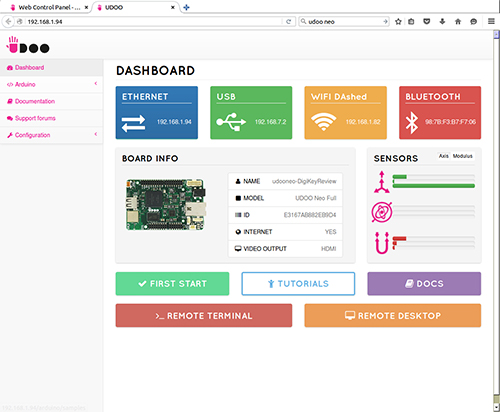500x412 pixels.
Task: Click the Ethernet arrows icon
Action: (x=133, y=123)
